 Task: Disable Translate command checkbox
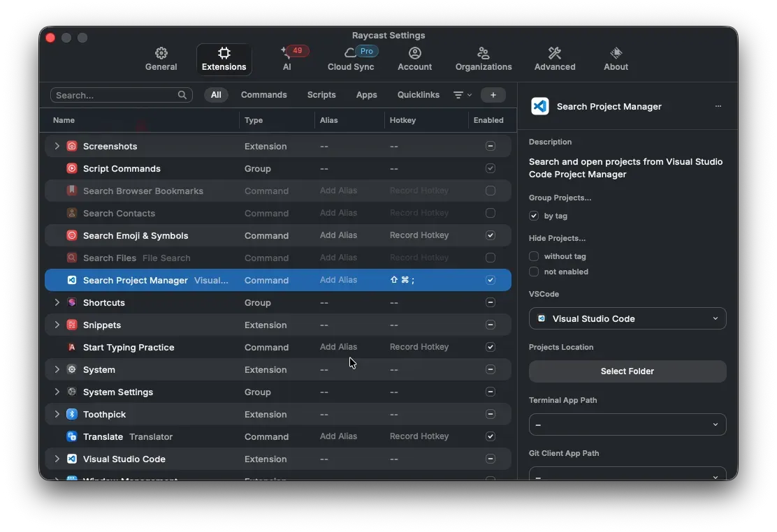490,436
